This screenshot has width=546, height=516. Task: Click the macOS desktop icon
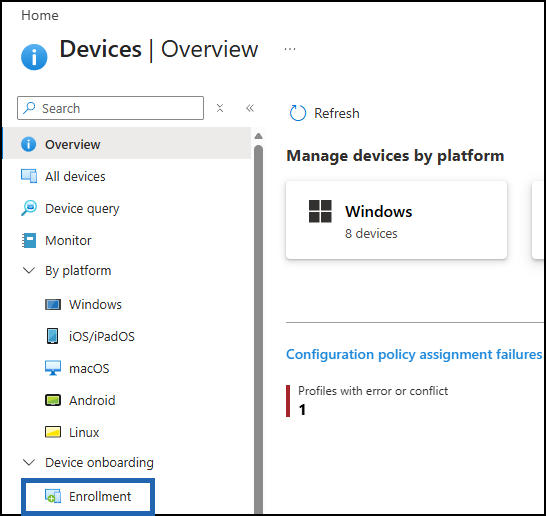[x=53, y=368]
